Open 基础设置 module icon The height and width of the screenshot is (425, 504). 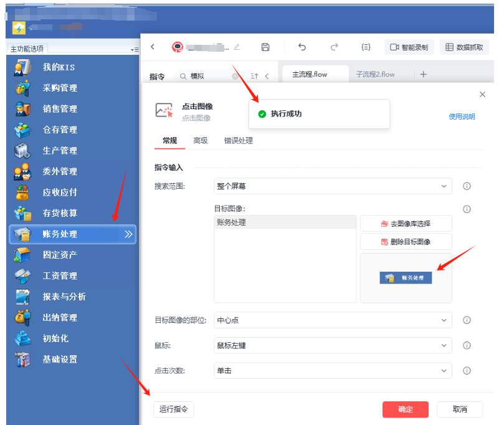[22, 360]
